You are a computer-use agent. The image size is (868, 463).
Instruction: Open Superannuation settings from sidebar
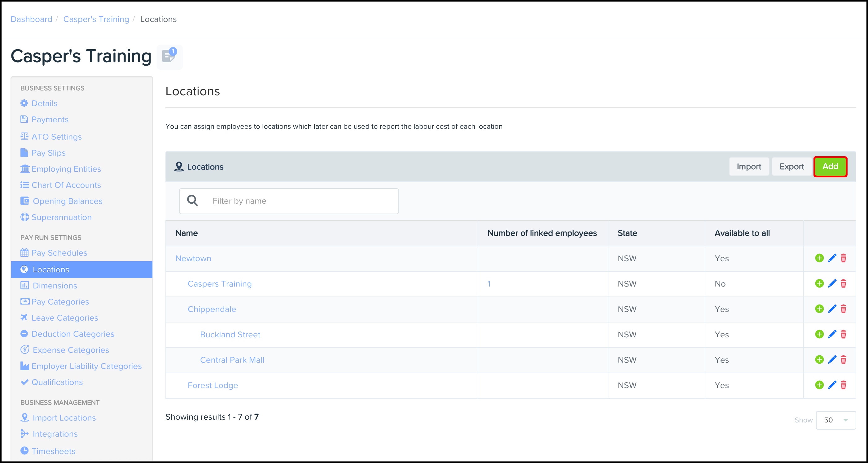pos(61,217)
